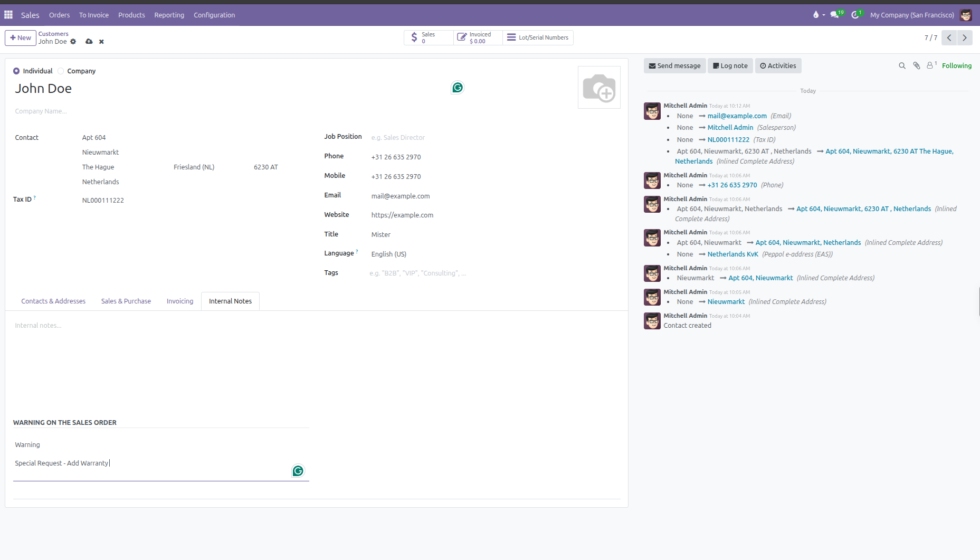Viewport: 980px width, 560px height.
Task: Open the apps grid menu
Action: pyautogui.click(x=8, y=15)
